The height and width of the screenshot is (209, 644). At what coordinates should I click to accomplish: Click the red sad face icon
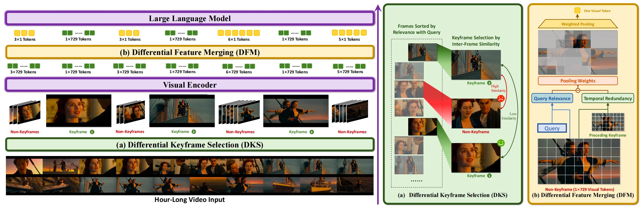[x=501, y=98]
